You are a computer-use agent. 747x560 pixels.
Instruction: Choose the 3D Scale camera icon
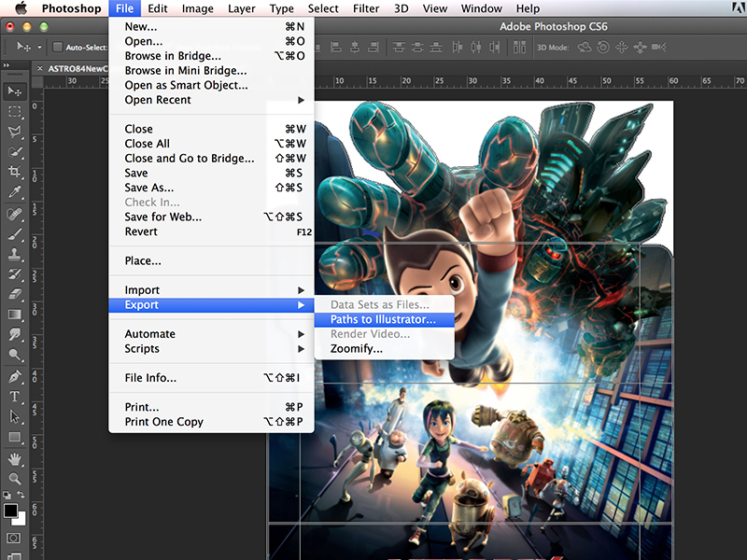click(x=659, y=48)
